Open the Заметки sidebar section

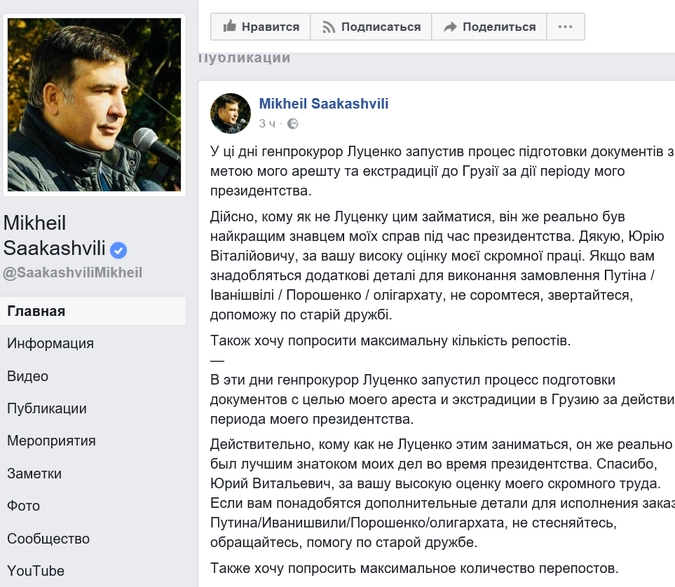click(x=34, y=473)
